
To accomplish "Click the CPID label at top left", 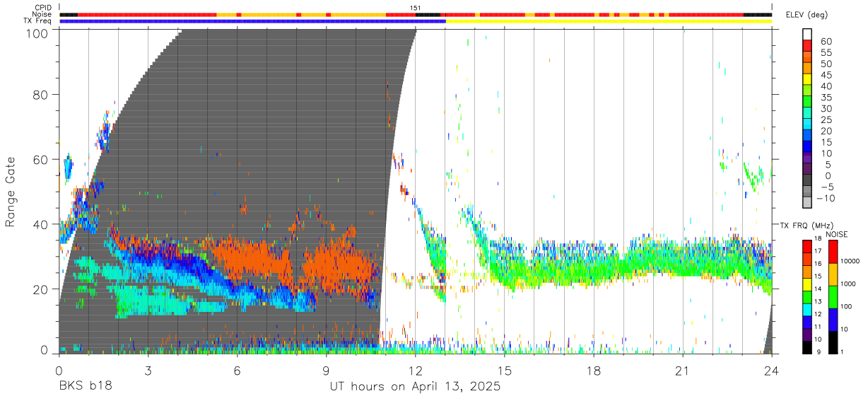I will tap(43, 8).
